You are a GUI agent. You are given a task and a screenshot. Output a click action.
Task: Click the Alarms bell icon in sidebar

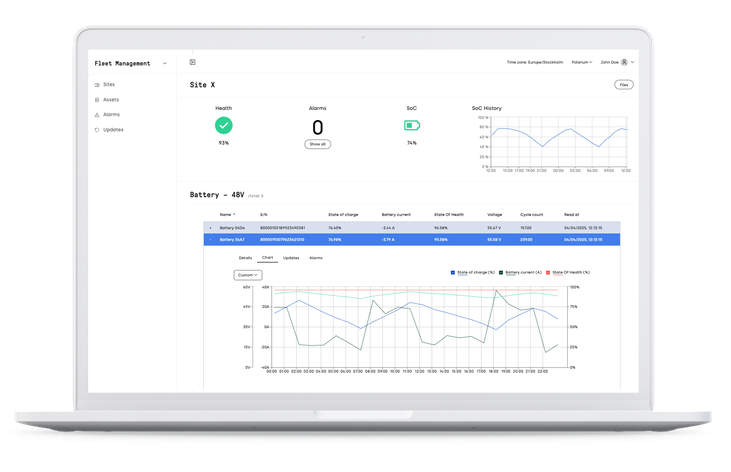point(97,115)
